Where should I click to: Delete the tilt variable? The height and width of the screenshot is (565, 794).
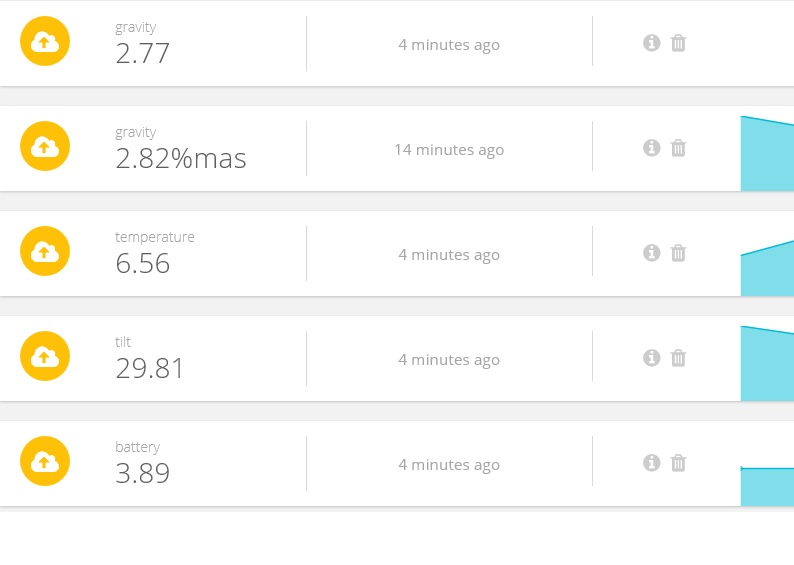tap(678, 358)
